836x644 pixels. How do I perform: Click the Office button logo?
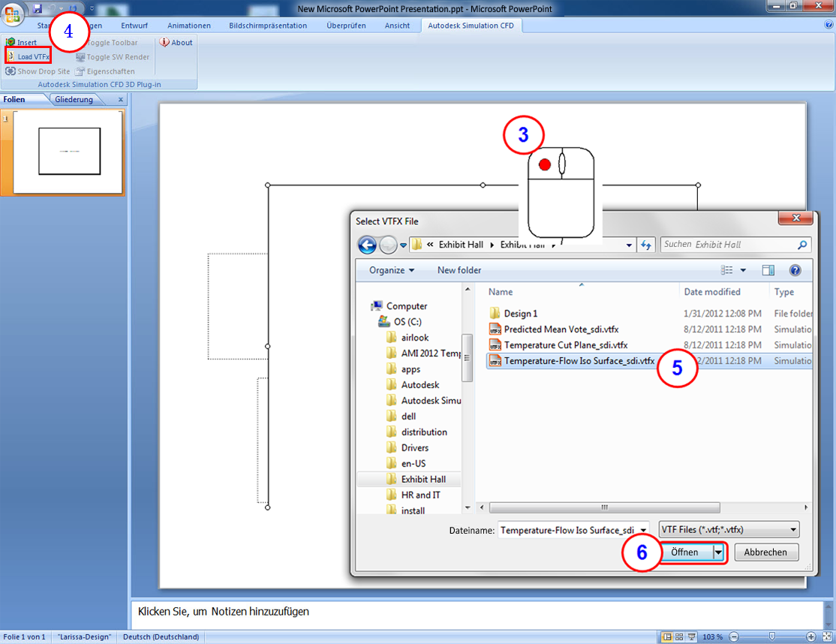coord(13,13)
